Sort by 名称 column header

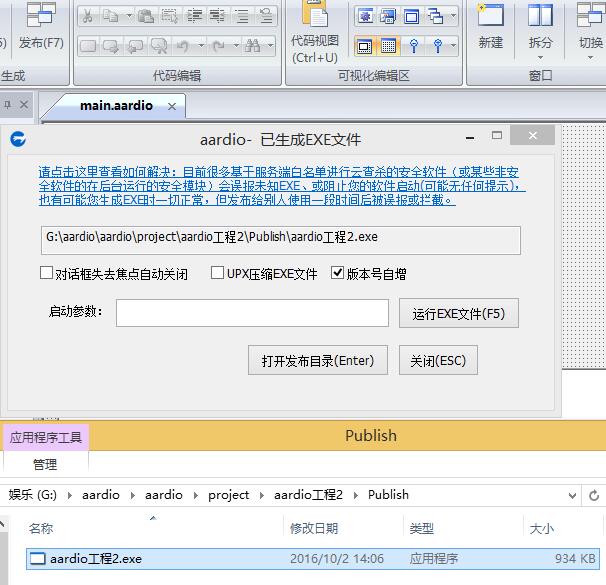[x=41, y=528]
